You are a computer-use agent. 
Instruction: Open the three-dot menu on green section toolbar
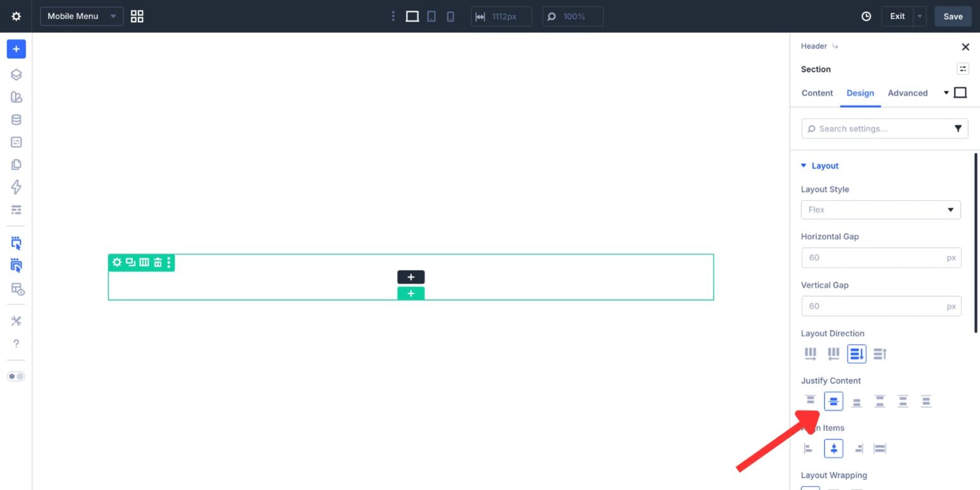169,262
